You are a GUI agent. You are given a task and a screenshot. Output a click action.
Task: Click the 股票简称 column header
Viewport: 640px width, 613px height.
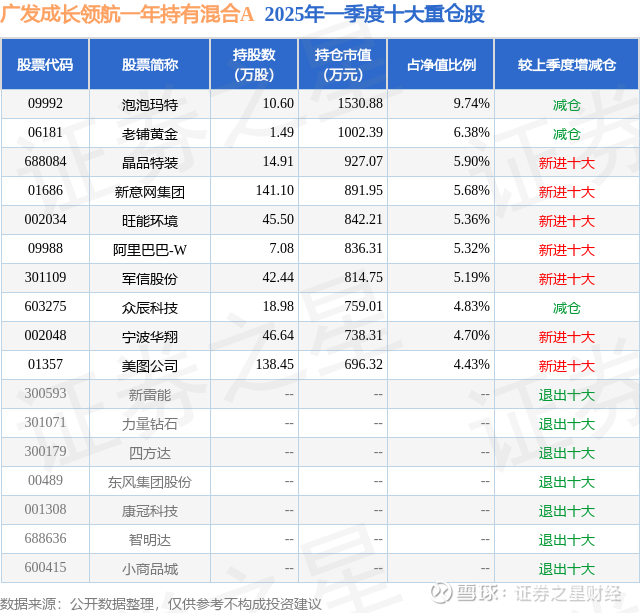coord(150,65)
